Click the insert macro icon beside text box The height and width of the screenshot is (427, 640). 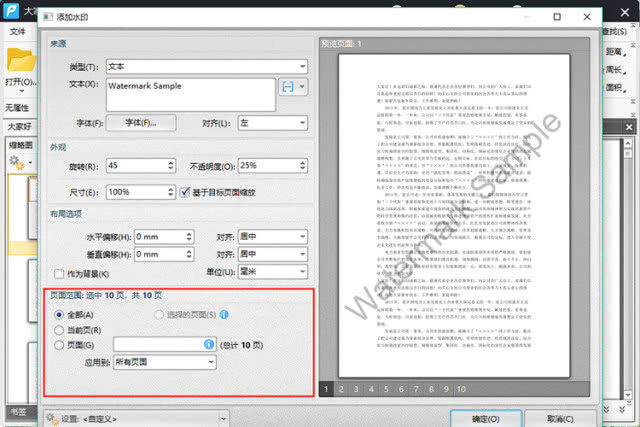(288, 87)
